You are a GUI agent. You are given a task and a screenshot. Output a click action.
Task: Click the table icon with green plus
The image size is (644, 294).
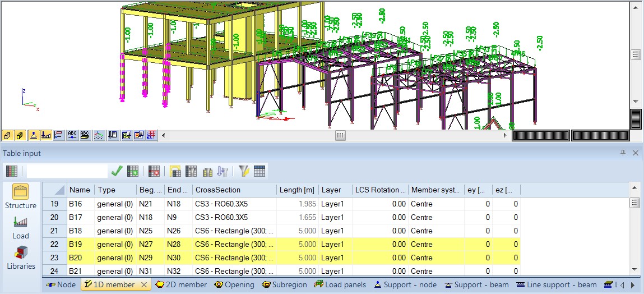(x=133, y=171)
